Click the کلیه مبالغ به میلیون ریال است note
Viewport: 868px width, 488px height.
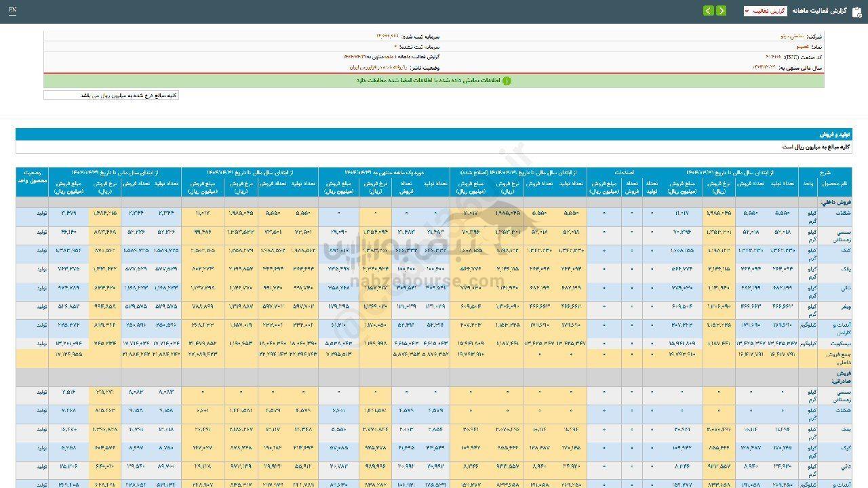coord(815,146)
